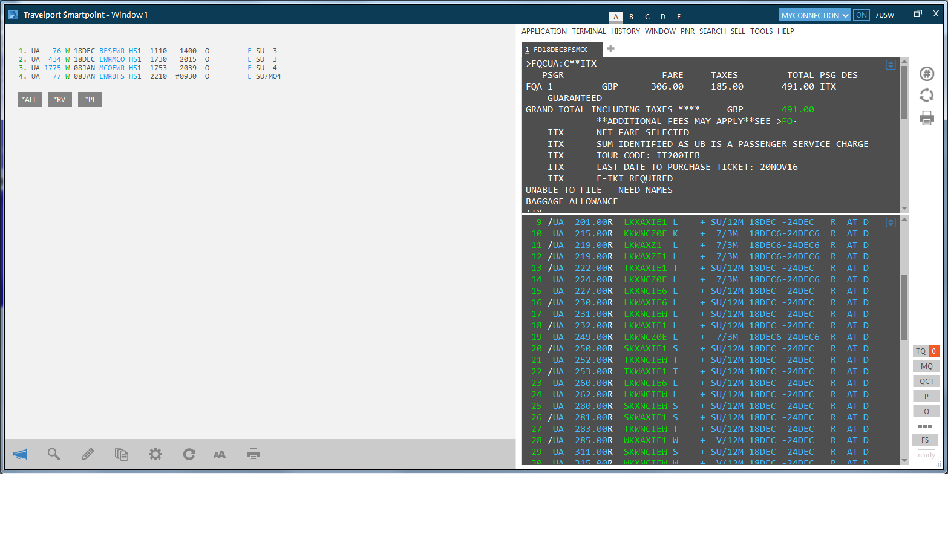Screen dimensions: 948x560
Task: Select fare basis KKWNCZ0E on line 10
Action: click(646, 233)
